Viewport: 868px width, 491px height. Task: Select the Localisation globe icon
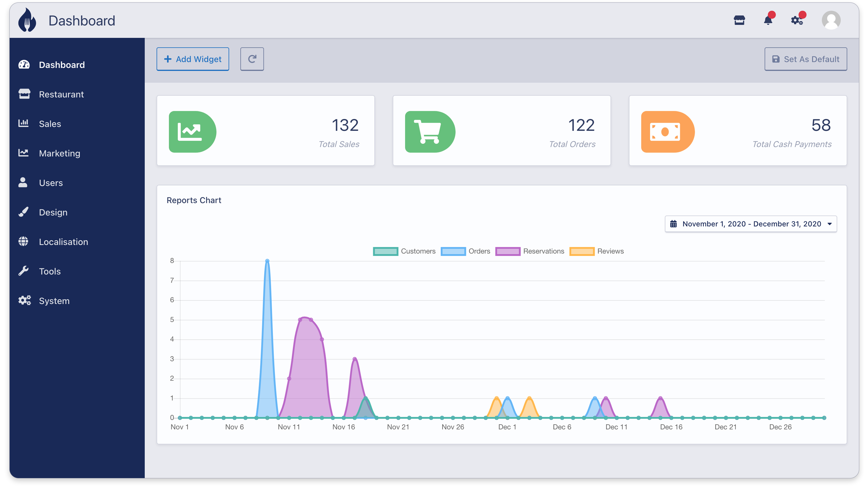pos(23,242)
